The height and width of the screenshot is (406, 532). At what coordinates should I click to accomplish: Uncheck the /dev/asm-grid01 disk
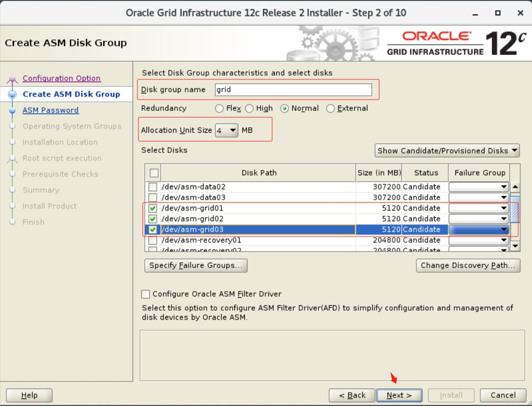pyautogui.click(x=153, y=208)
